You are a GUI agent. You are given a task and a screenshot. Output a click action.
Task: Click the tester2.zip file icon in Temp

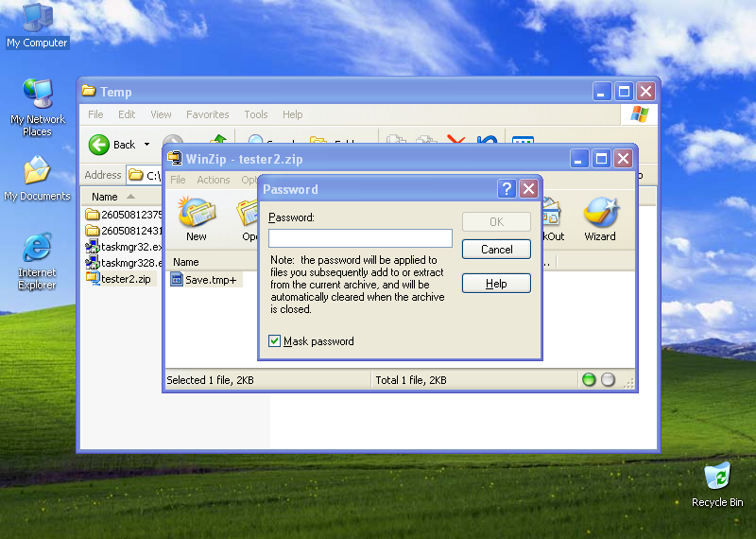click(93, 278)
